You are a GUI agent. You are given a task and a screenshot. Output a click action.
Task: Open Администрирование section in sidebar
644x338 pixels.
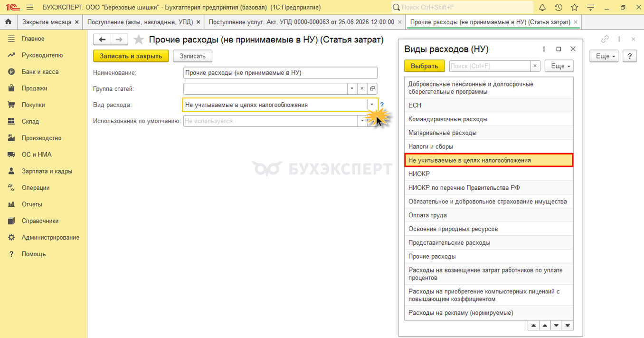[44, 238]
